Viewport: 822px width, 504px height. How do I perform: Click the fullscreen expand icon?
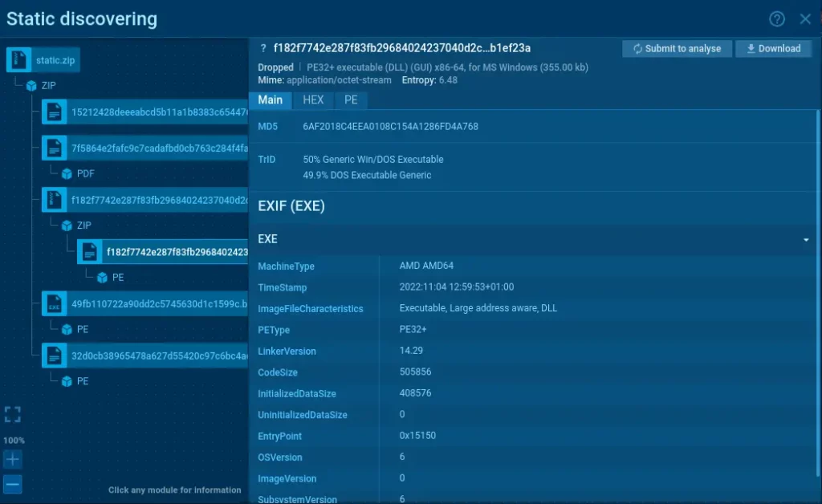tap(12, 414)
